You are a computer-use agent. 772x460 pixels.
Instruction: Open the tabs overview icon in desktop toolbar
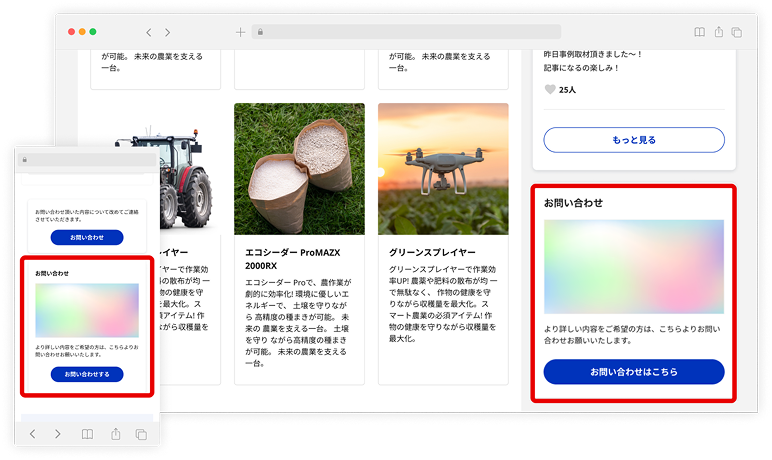pos(737,33)
